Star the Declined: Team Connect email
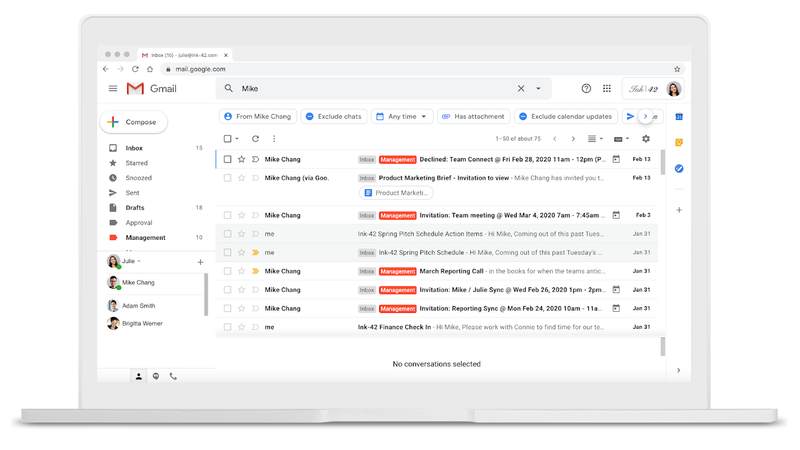 pyautogui.click(x=241, y=159)
